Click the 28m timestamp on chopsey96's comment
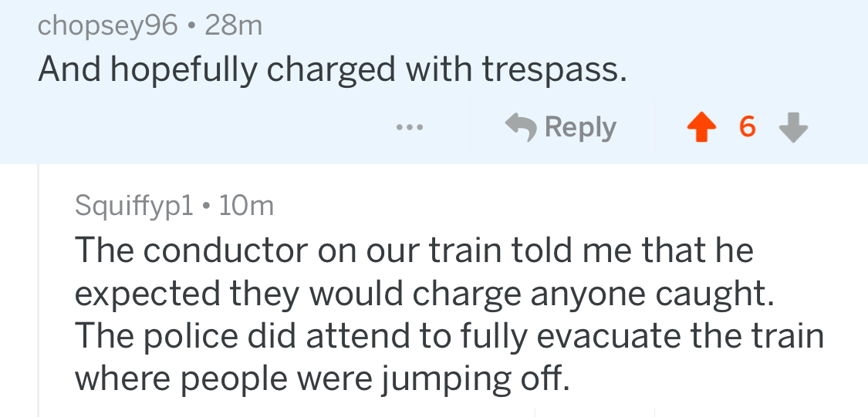This screenshot has height=417, width=868. point(233,26)
